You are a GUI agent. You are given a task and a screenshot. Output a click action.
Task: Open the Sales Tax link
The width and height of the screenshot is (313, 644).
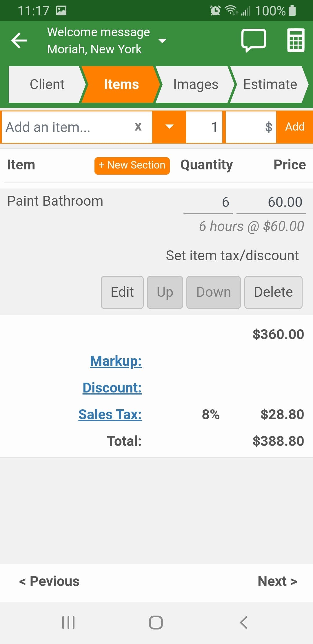(x=110, y=414)
